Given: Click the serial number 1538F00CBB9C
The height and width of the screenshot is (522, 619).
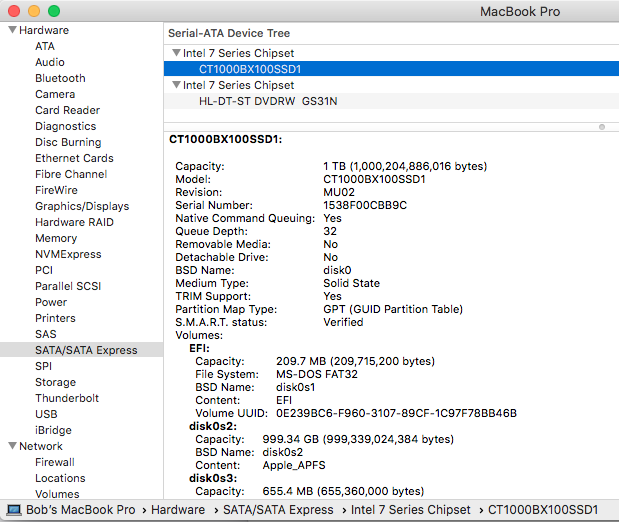Looking at the screenshot, I should (365, 205).
